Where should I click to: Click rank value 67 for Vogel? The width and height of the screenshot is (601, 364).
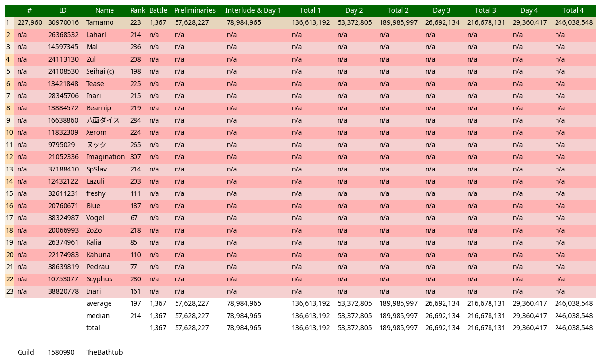pyautogui.click(x=134, y=218)
